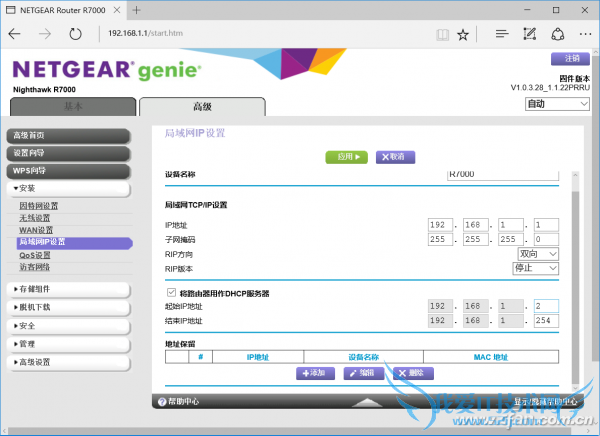The image size is (600, 436).
Task: Open the RIP方向 dropdown
Action: (538, 254)
